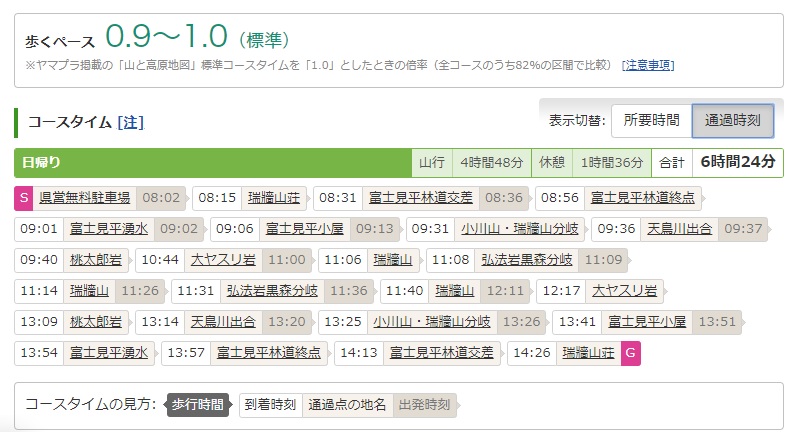
Task: Click 弘法岩黒森分岐 arriving at 11:08
Action: click(x=526, y=259)
